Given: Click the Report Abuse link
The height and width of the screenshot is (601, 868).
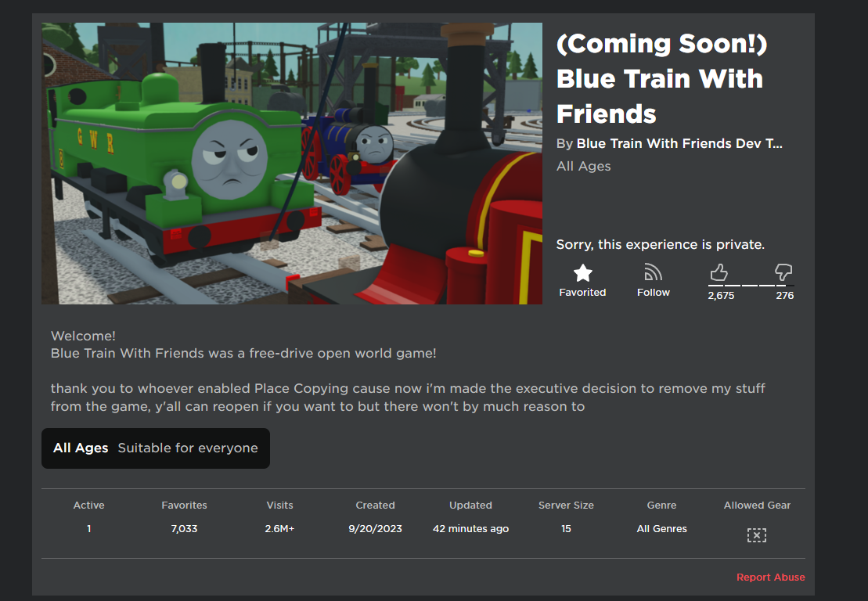Looking at the screenshot, I should coord(771,578).
